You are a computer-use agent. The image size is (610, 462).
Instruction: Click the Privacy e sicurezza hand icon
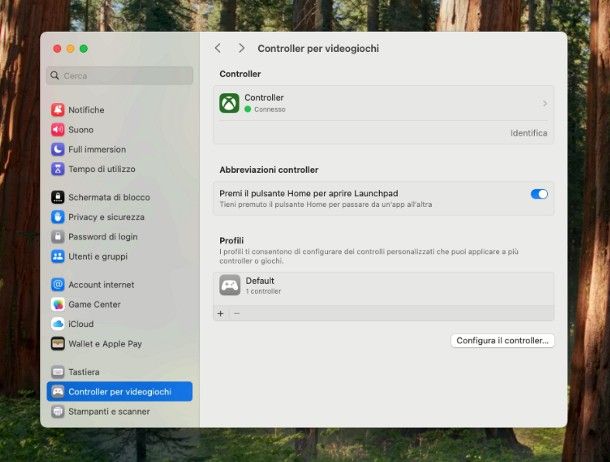pos(58,217)
